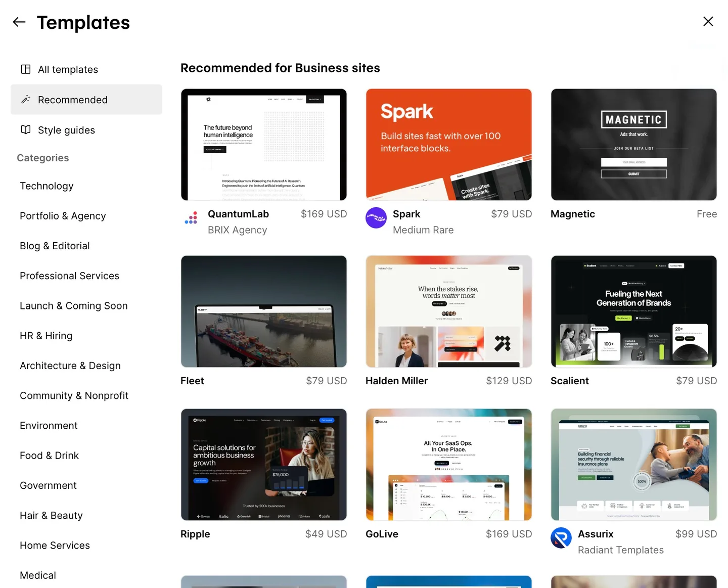Close the Templates panel with the X
The image size is (728, 588).
click(x=708, y=21)
